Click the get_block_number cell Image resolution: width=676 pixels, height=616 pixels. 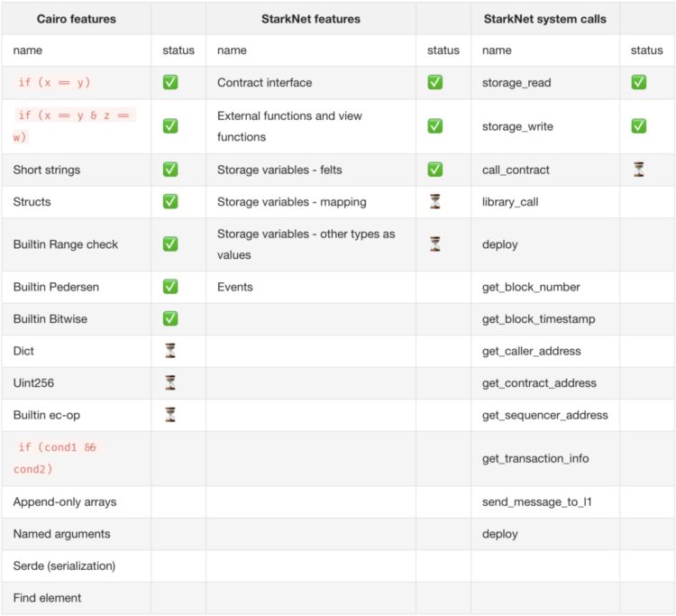pos(531,287)
